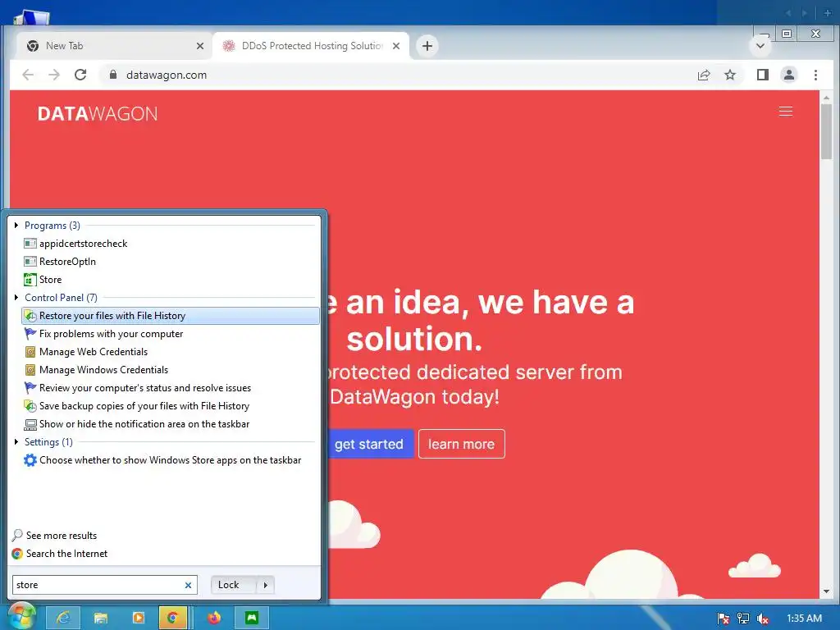
Task: Go back to the previous page in Chrome
Action: [x=28, y=75]
